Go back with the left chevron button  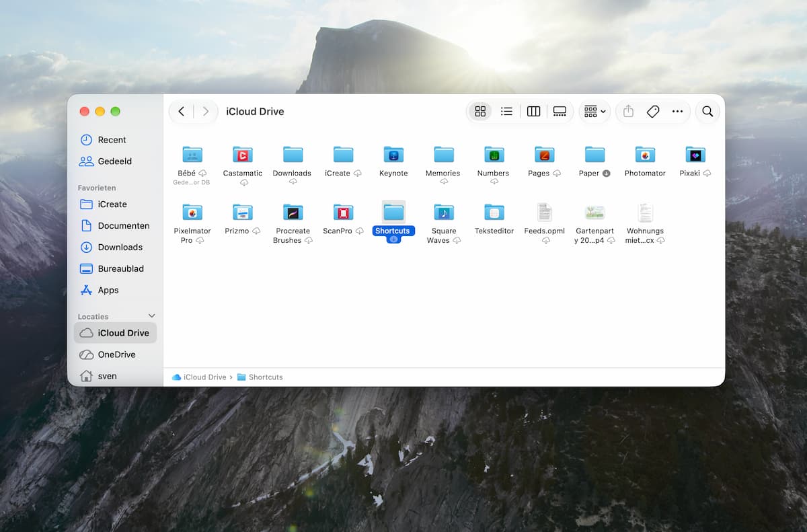[x=182, y=112]
